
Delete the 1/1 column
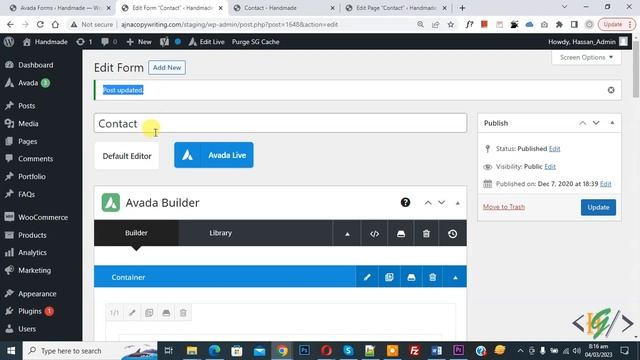pos(183,313)
